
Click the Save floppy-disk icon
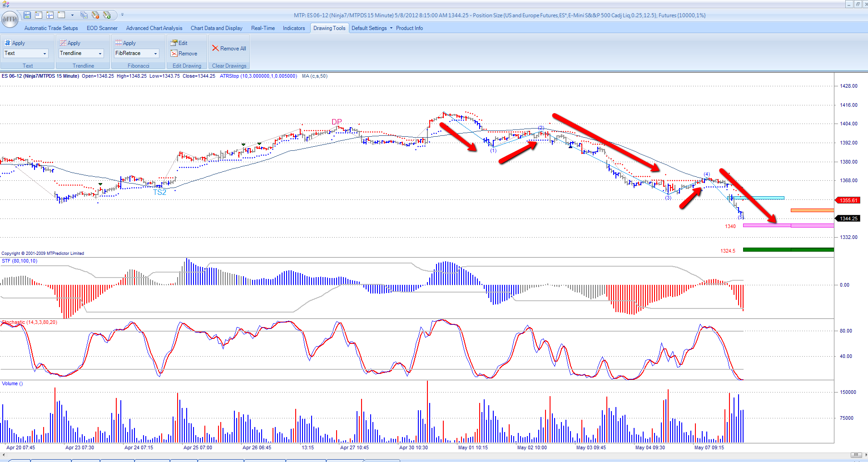pyautogui.click(x=27, y=15)
